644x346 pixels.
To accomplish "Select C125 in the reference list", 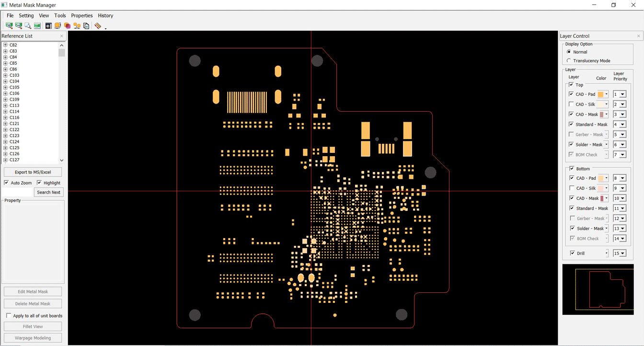I will [14, 148].
